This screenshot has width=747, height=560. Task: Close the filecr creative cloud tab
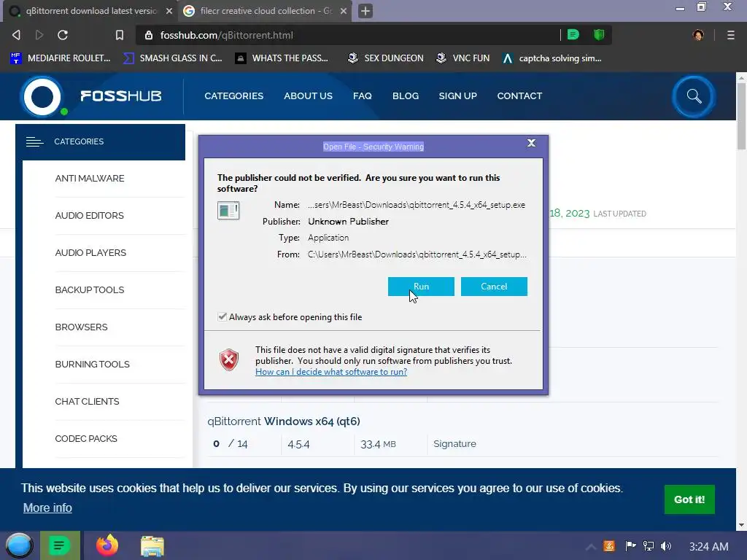point(344,11)
